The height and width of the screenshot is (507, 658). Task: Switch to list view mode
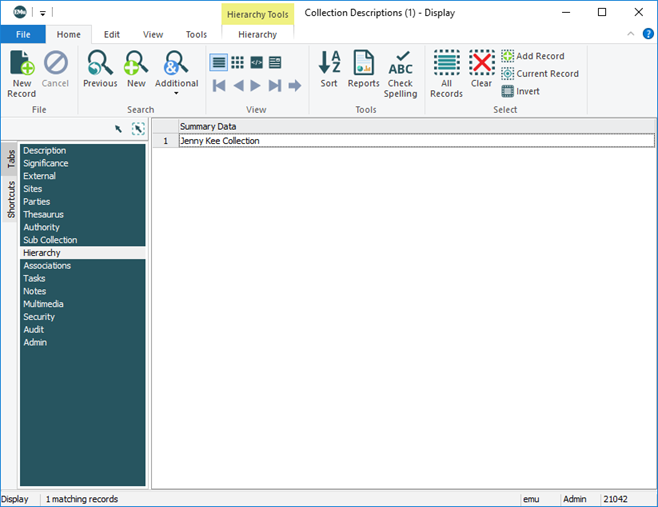219,62
